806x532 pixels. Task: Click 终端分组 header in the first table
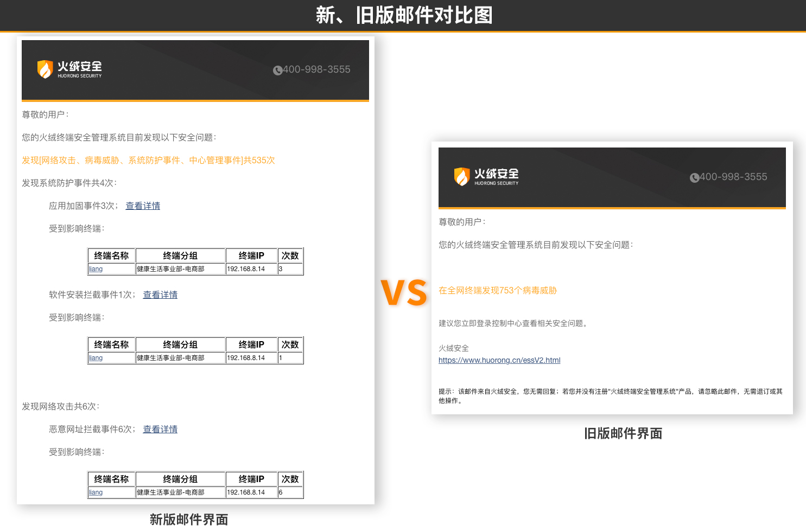click(x=180, y=255)
